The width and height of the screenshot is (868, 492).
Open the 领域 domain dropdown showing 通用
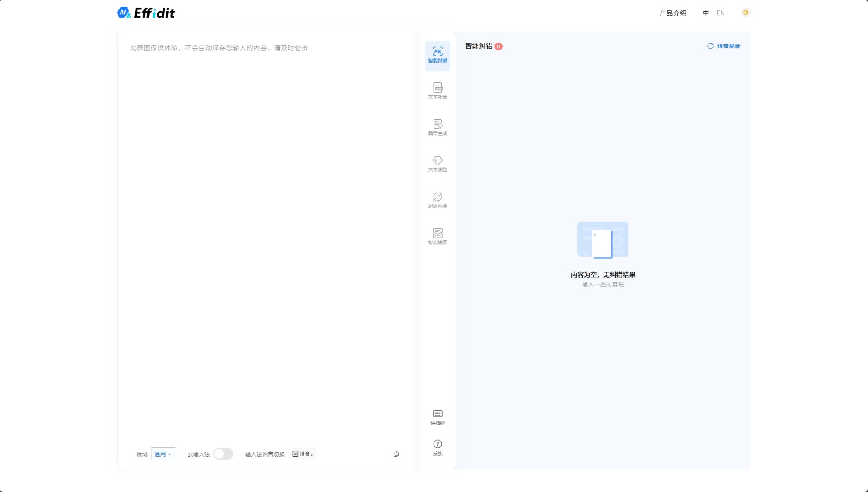click(x=163, y=454)
